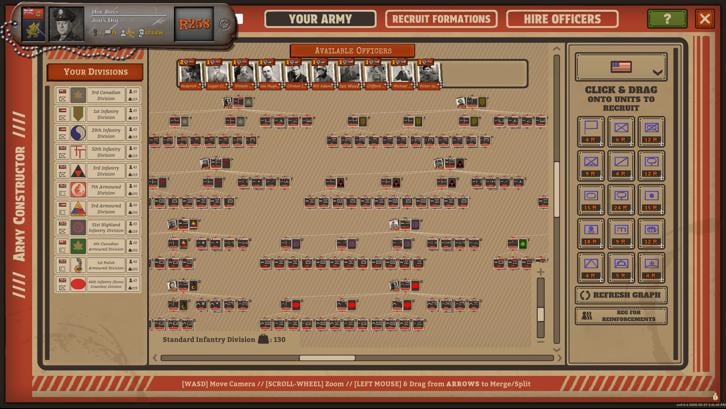Switch to the Your Army tab
The height and width of the screenshot is (409, 726).
click(x=320, y=19)
